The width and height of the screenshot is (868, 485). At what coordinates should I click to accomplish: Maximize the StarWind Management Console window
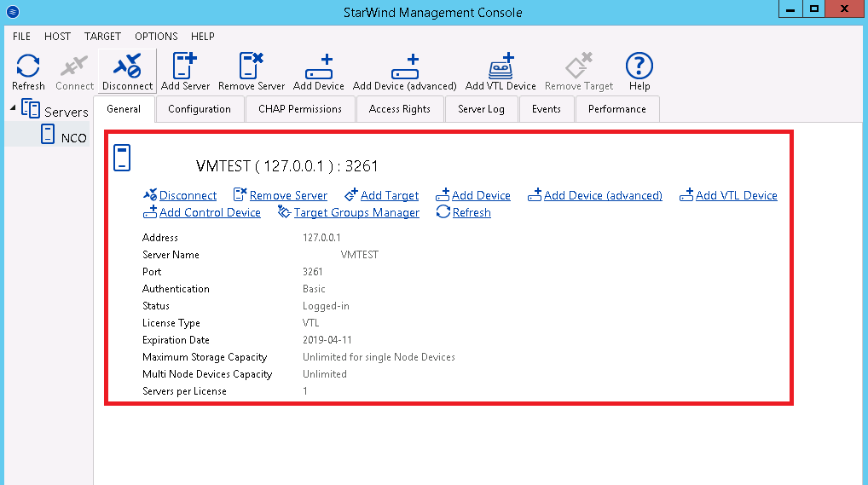[813, 9]
